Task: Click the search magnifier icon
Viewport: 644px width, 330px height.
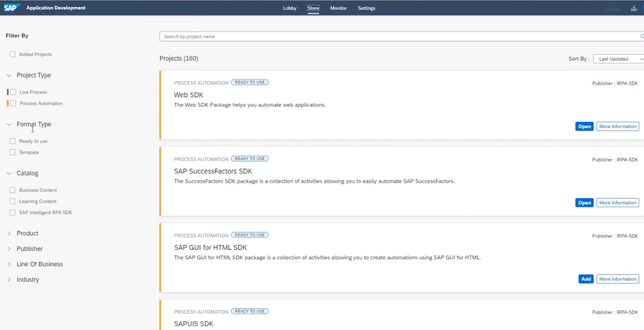Action: [642, 36]
